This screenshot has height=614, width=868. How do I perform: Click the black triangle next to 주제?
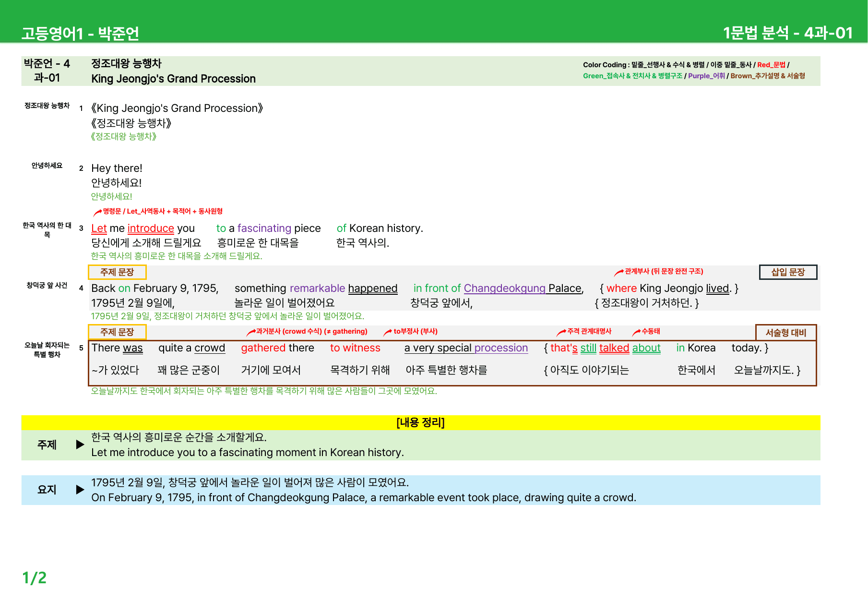point(80,445)
